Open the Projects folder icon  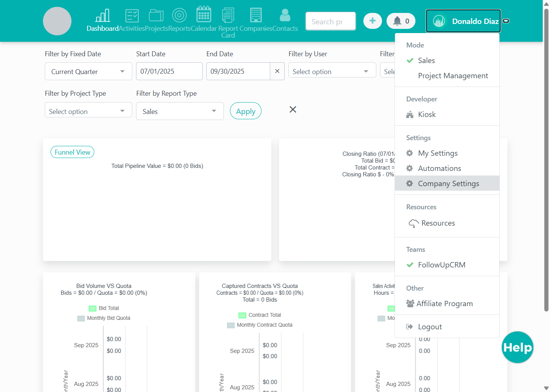pos(156,16)
